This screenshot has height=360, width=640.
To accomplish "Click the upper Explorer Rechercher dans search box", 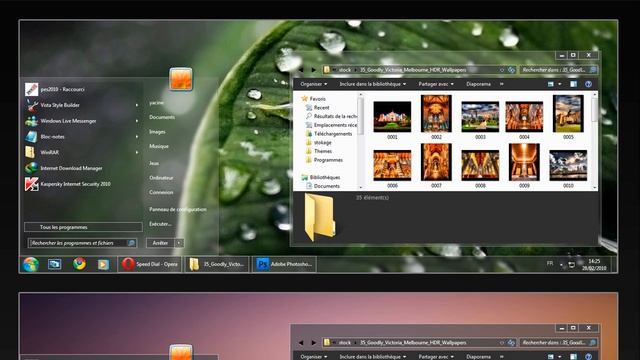I will click(559, 70).
